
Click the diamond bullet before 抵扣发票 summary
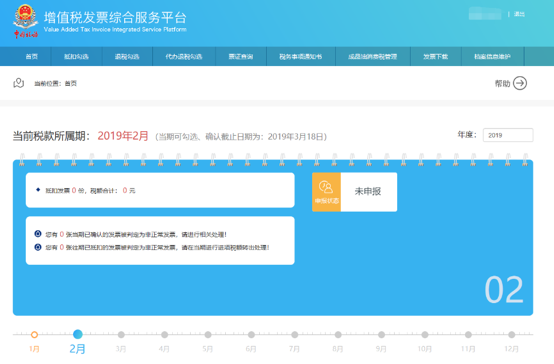pyautogui.click(x=38, y=190)
